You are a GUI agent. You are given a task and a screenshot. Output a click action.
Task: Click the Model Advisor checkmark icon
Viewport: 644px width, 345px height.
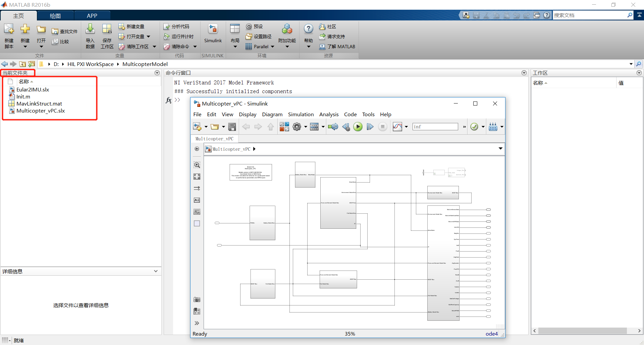[x=474, y=127]
